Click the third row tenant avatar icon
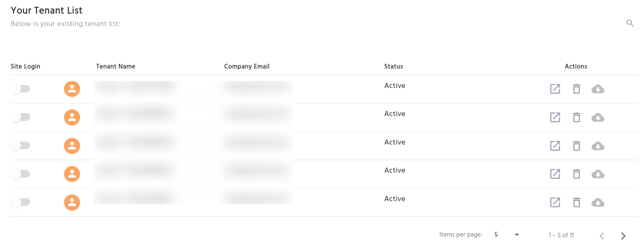Screen dimensions: 644x251 72,146
